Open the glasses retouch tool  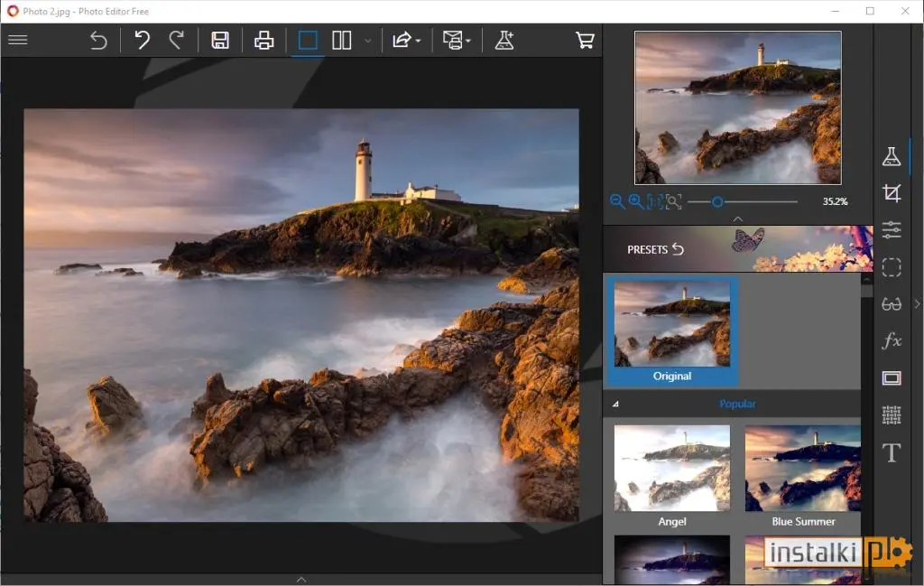pyautogui.click(x=891, y=304)
